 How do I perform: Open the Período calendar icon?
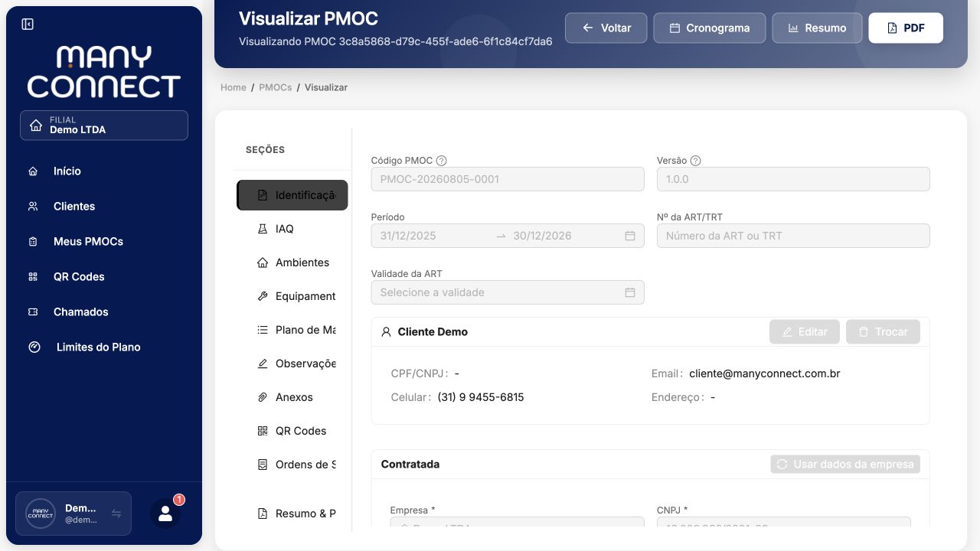tap(630, 236)
